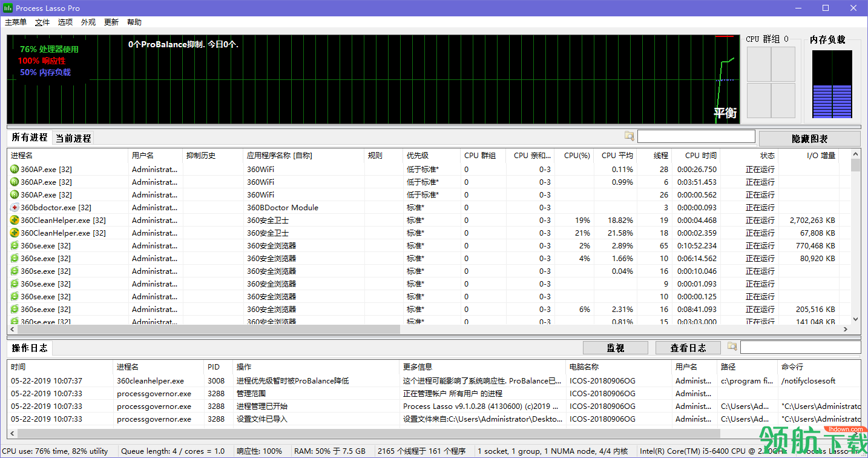Click the 360AP.exe icon in the 0:03:51.453 row
The height and width of the screenshot is (458, 868).
click(x=15, y=182)
